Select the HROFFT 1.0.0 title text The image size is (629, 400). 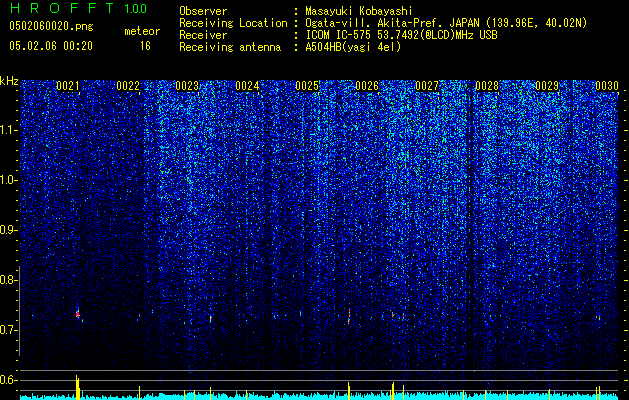[78, 8]
